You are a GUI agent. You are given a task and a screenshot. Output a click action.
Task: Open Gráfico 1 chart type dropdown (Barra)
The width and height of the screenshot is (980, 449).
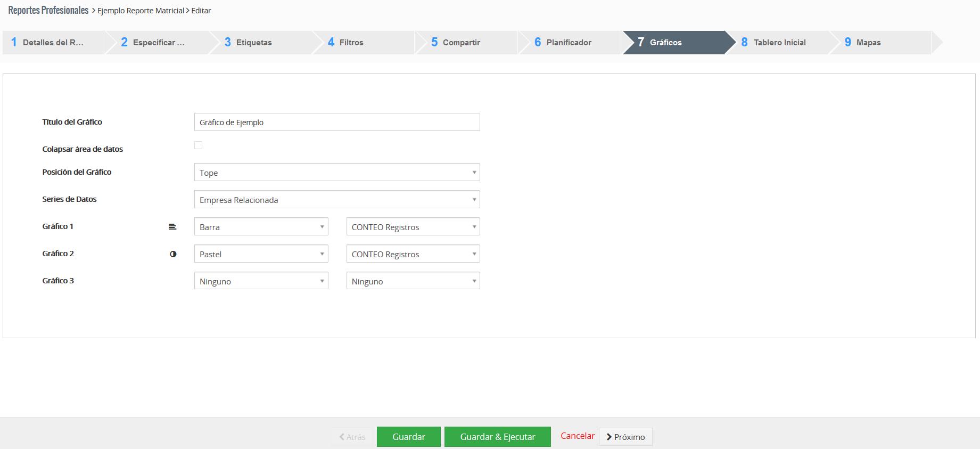[261, 227]
